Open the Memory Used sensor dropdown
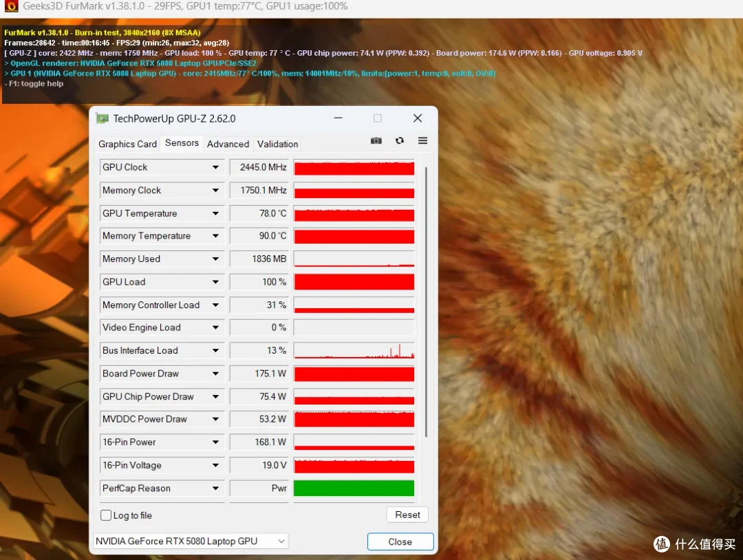Viewport: 743px width, 560px height. click(215, 259)
